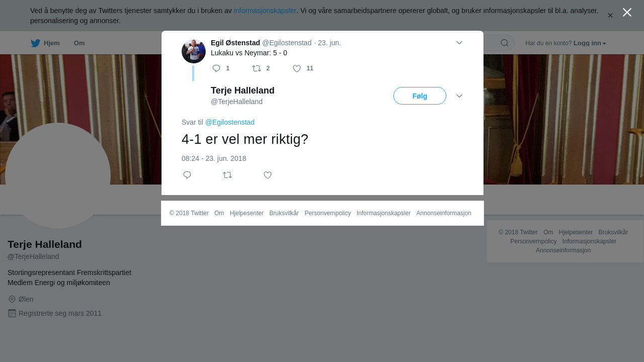Open tweet timestamp 08:24 - 23. jun. 2018

coord(214,158)
